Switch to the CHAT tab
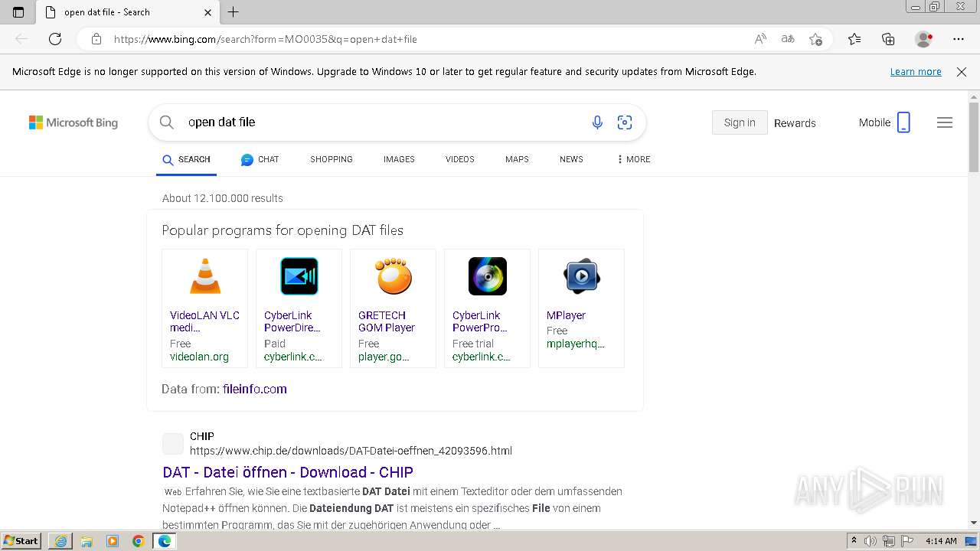The width and height of the screenshot is (980, 551). pyautogui.click(x=260, y=159)
